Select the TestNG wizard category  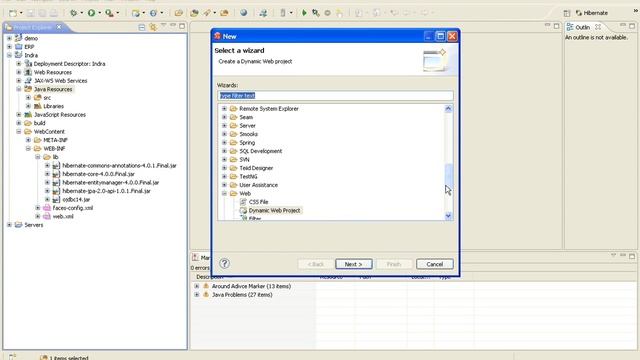click(248, 177)
